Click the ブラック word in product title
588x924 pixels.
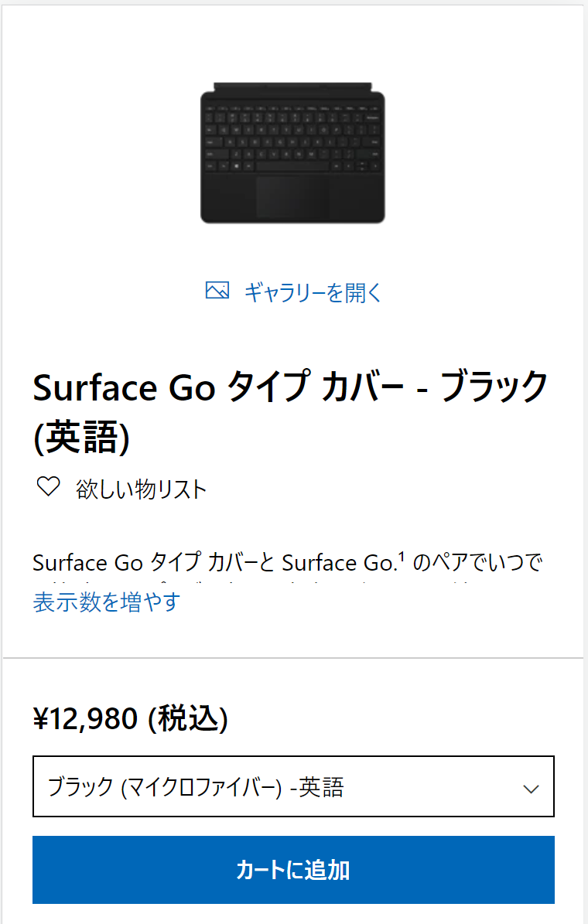(x=494, y=387)
